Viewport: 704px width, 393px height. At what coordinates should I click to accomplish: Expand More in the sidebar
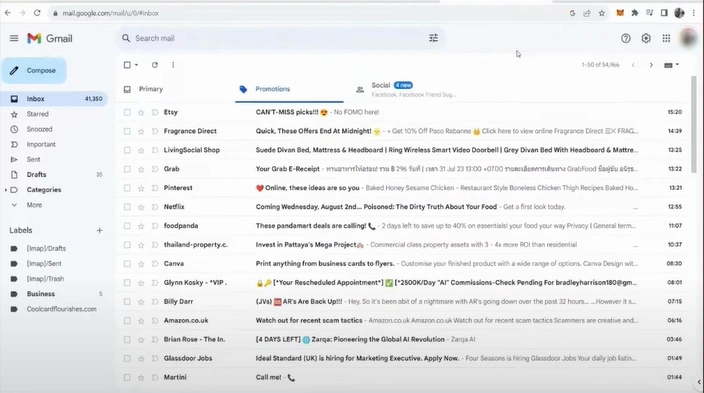pyautogui.click(x=34, y=205)
